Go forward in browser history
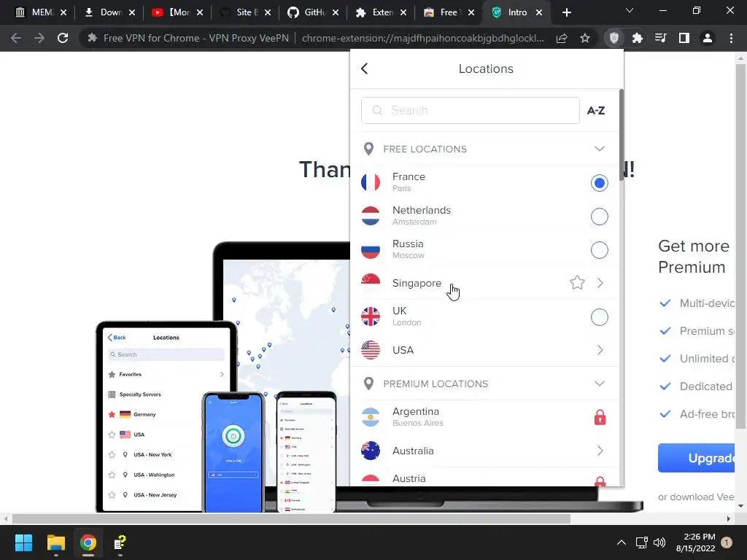The image size is (747, 560). coord(39,38)
